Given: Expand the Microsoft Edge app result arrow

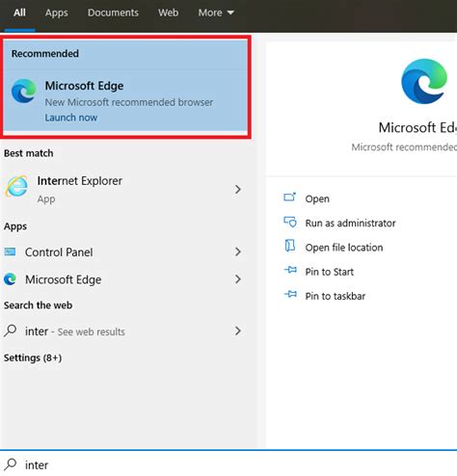Looking at the screenshot, I should point(238,279).
